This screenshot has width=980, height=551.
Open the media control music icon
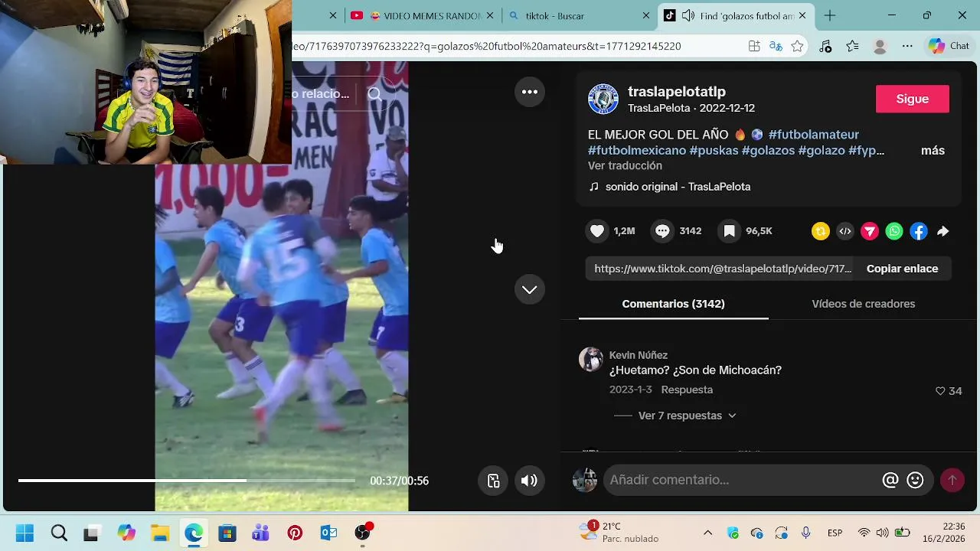click(825, 46)
